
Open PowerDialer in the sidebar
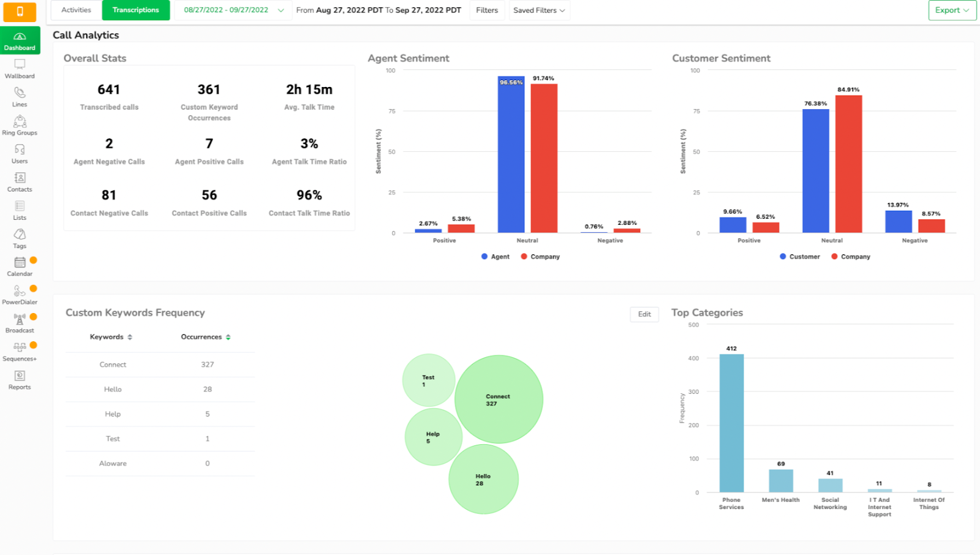coord(20,295)
